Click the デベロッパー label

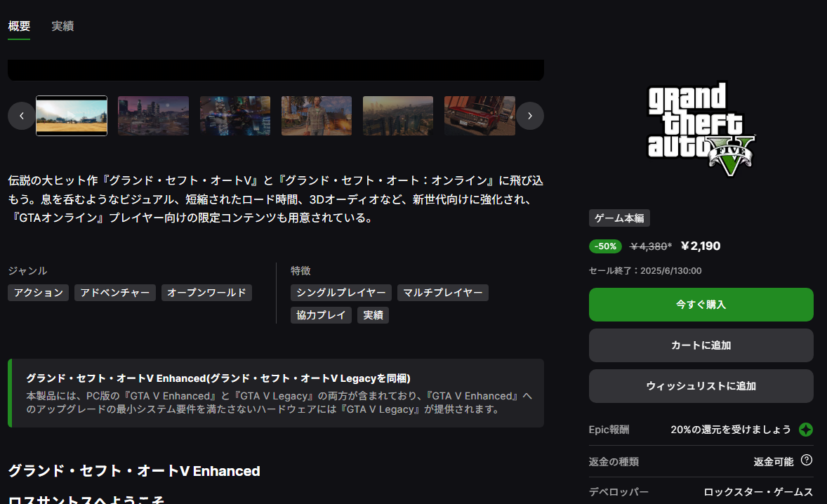(618, 492)
